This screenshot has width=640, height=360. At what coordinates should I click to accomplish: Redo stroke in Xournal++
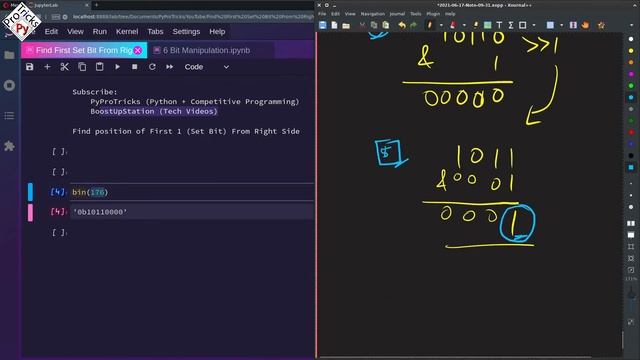(413, 25)
